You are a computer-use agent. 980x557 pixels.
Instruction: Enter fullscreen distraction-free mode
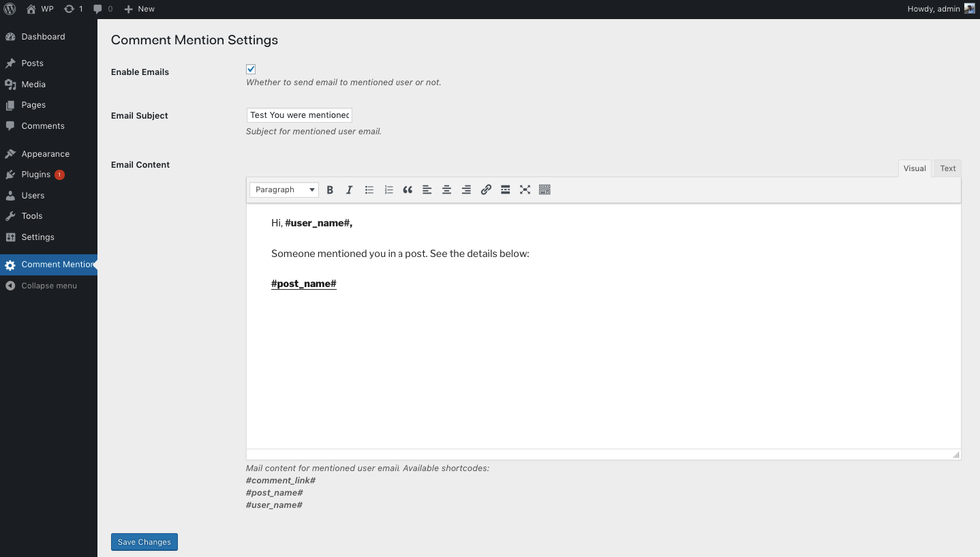[525, 190]
